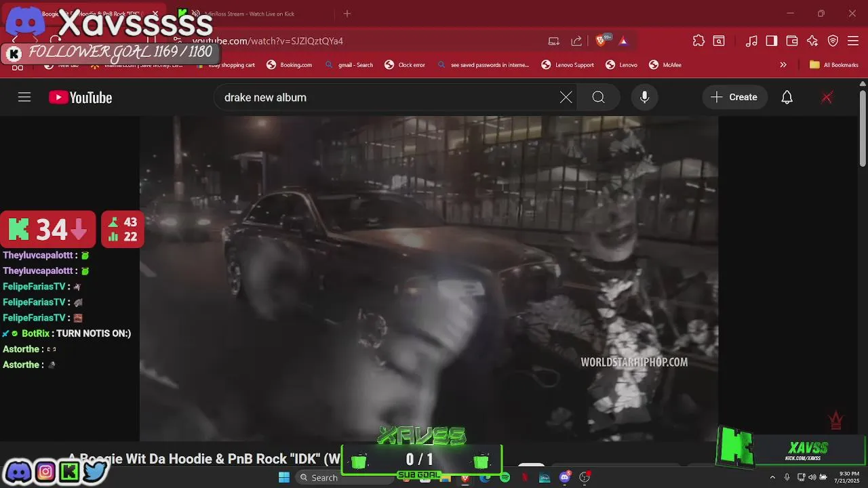Open a new browser tab
This screenshot has height=488, width=868.
click(x=347, y=14)
